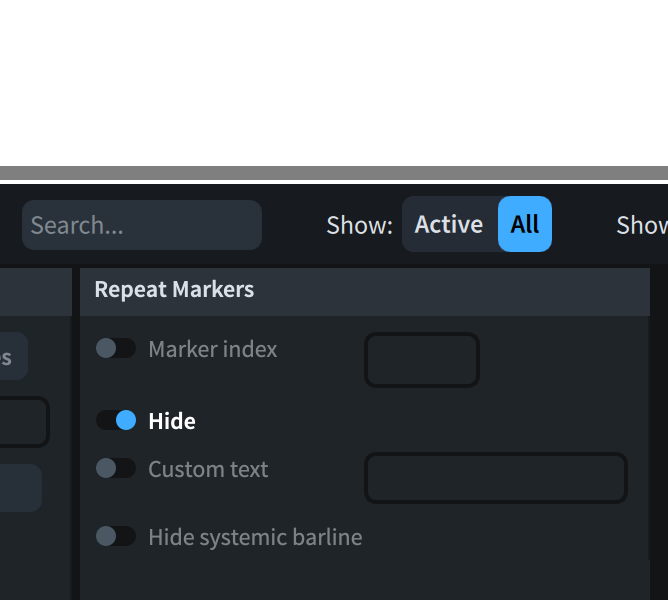Click the "Custom text" label
668x600 pixels.
(208, 469)
